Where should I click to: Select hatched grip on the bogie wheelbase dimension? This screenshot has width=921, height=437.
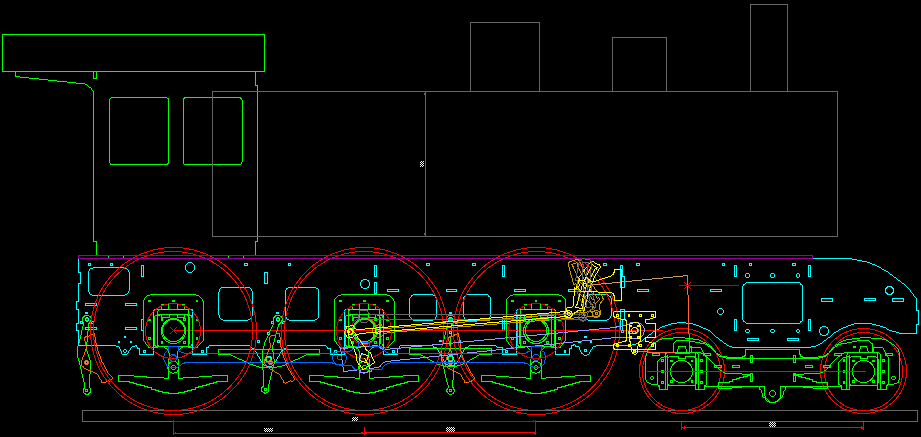(x=771, y=426)
